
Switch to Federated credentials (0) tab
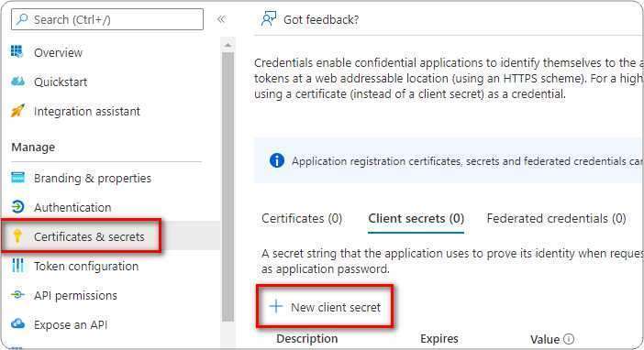pos(556,218)
